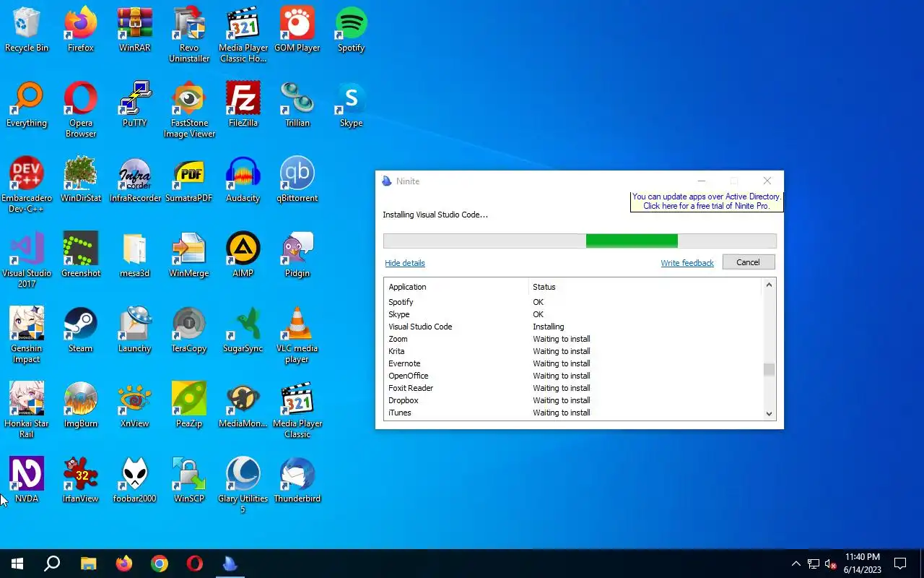The width and height of the screenshot is (924, 578).
Task: Select the InfraRecorder desktop shortcut
Action: 135,181
